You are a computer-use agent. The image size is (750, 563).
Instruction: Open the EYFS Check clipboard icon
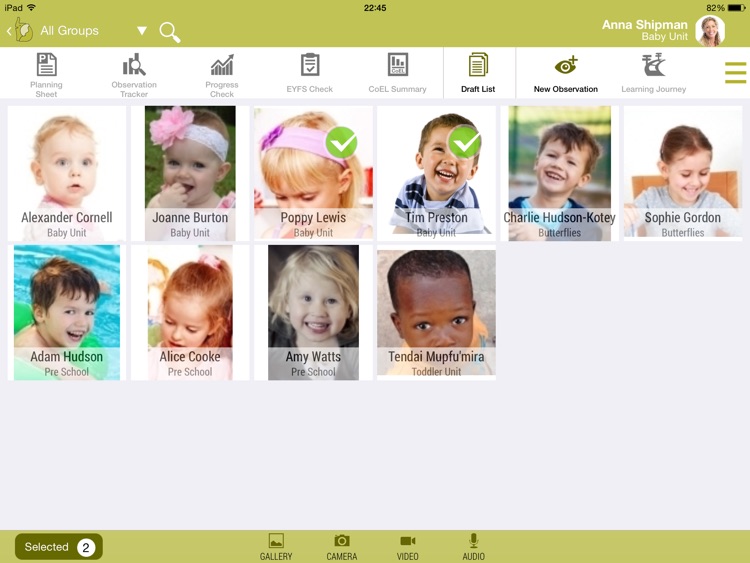pos(310,66)
